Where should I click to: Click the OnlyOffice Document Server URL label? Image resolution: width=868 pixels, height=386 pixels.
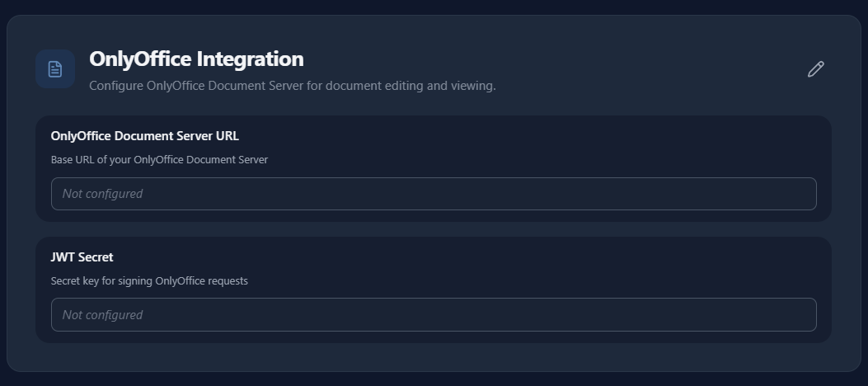click(144, 136)
